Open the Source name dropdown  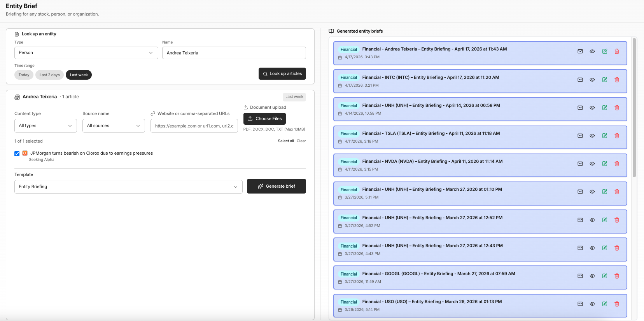click(x=114, y=126)
